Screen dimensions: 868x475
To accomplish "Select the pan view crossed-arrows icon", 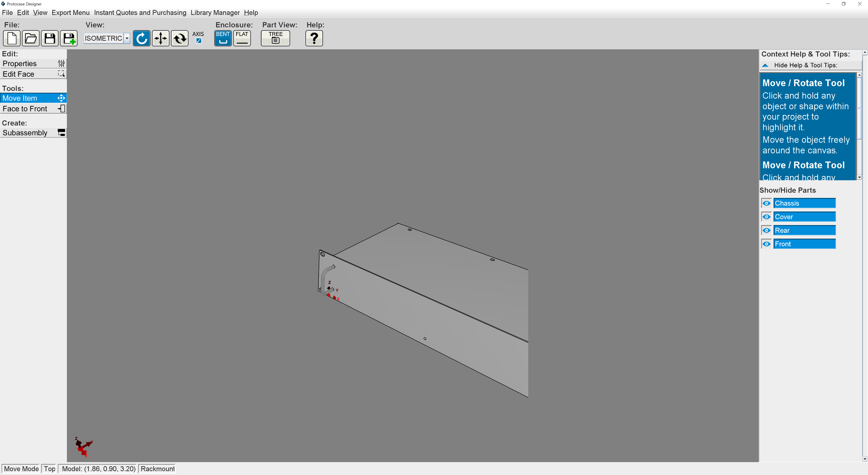I will click(160, 38).
